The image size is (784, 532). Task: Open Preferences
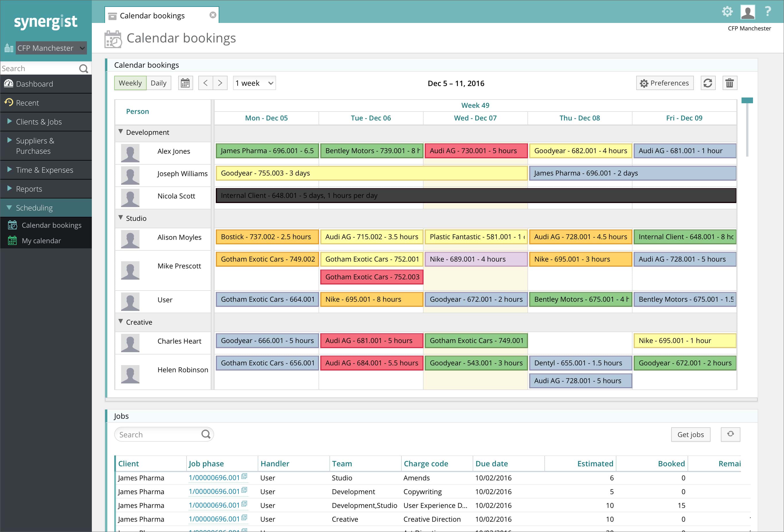point(665,83)
